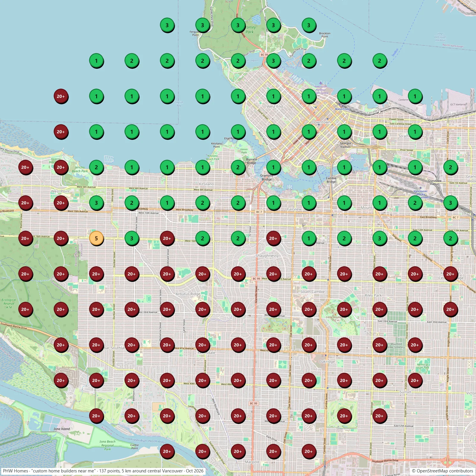The width and height of the screenshot is (476, 476).
Task: Click the Oakridge neighbourhood label
Action: 327,362
